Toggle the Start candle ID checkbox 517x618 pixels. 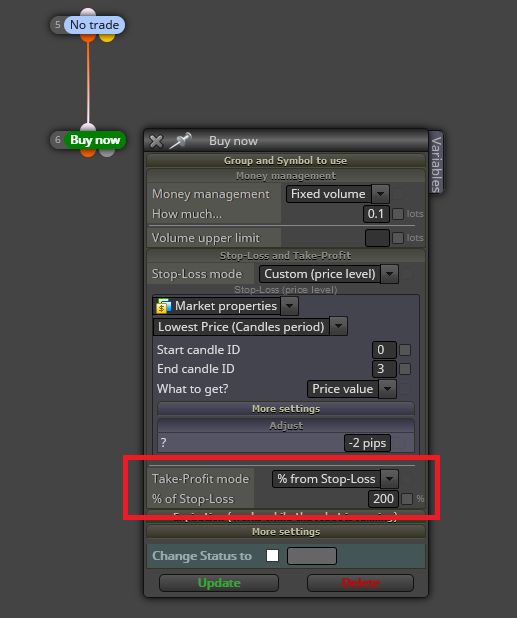coord(405,350)
